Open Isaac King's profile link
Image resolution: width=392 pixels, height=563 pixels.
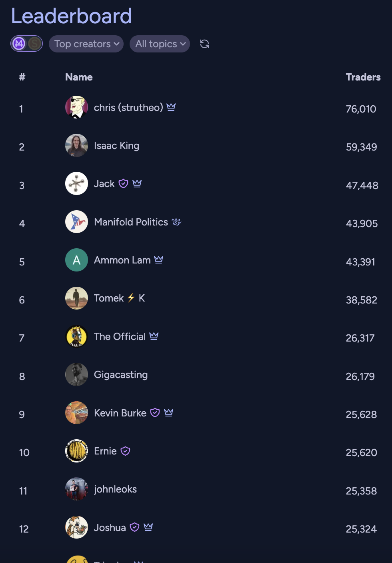(x=116, y=145)
